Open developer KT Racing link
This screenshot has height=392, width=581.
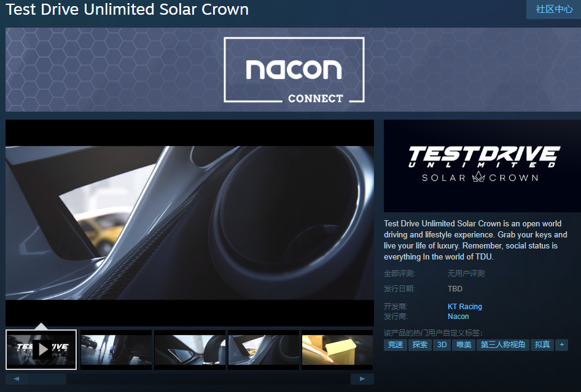point(465,307)
